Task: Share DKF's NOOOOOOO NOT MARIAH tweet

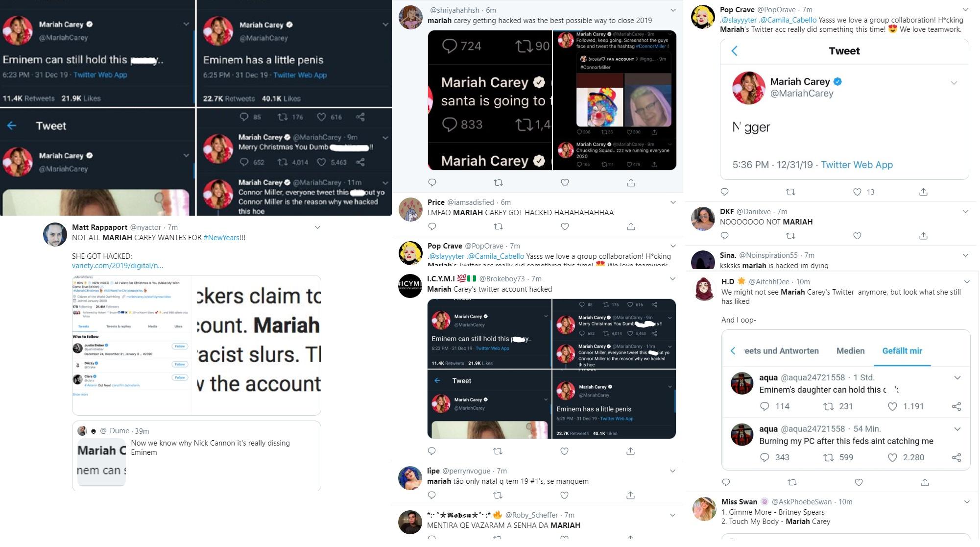Action: point(923,236)
